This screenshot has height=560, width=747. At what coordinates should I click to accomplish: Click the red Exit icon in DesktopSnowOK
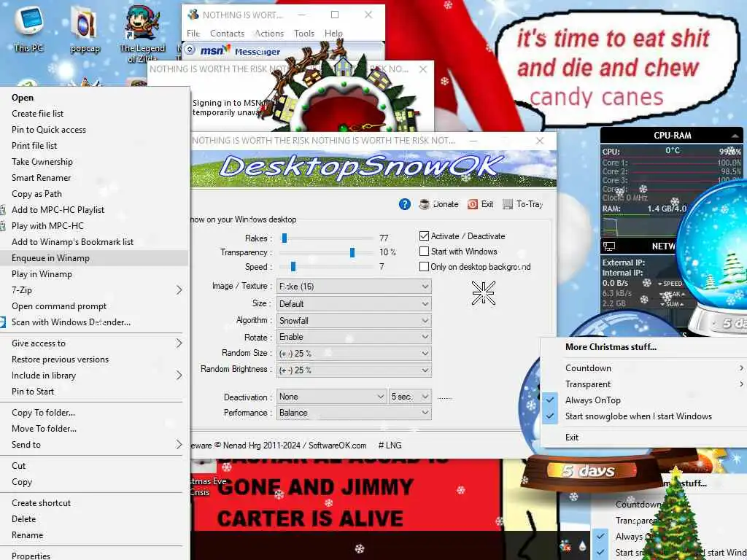point(472,204)
